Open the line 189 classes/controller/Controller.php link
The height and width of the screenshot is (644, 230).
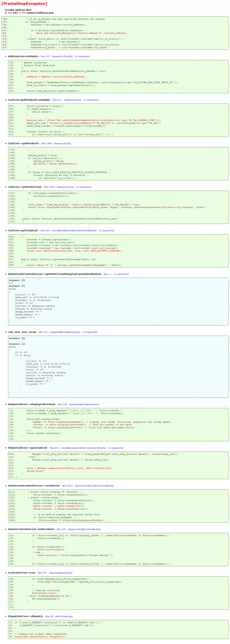(x=79, y=529)
